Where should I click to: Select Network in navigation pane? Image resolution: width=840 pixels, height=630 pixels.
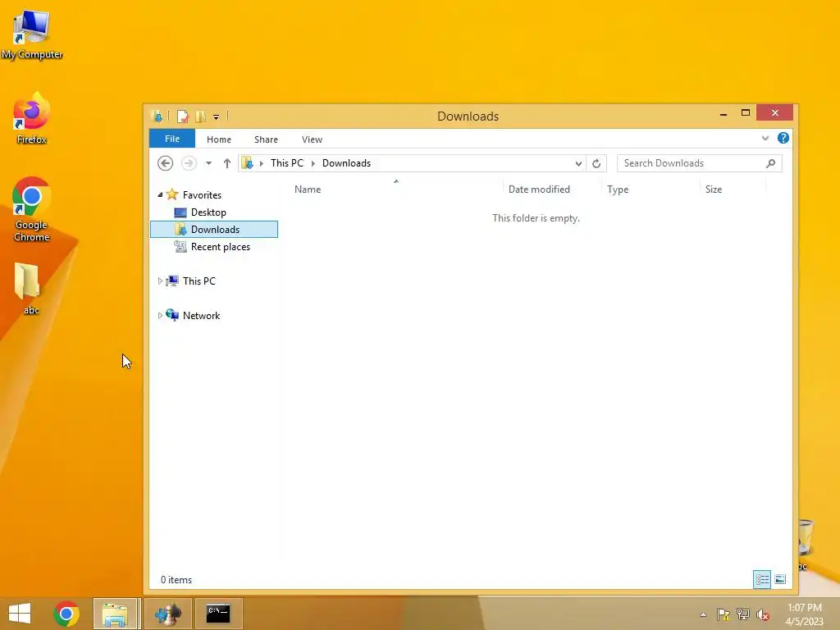click(201, 316)
